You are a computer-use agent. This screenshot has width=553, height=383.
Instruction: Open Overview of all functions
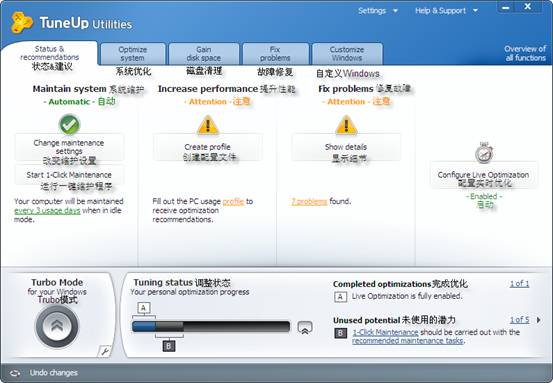525,53
